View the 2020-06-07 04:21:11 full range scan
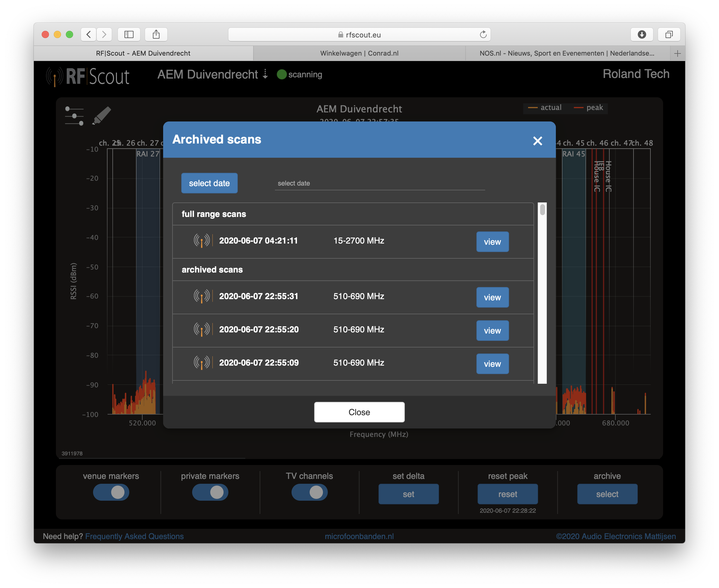The width and height of the screenshot is (719, 588). pyautogui.click(x=492, y=241)
